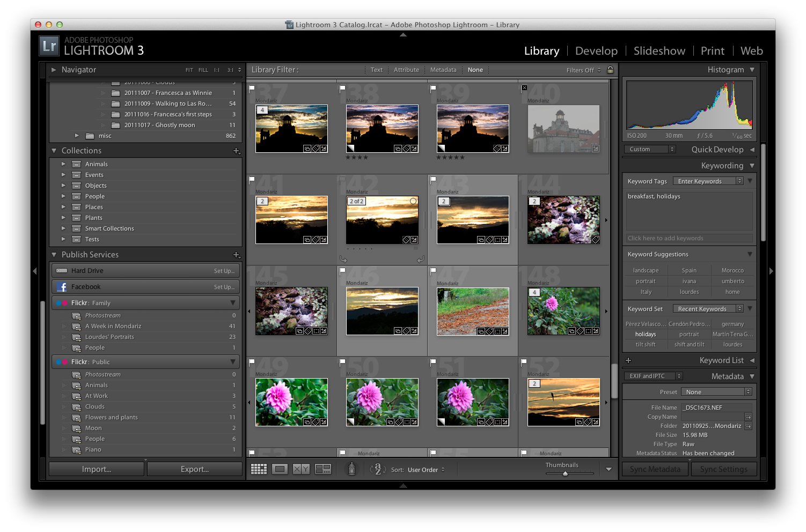Add keyword using Keyword List plus icon
Screen dimensions: 806x532
(628, 360)
